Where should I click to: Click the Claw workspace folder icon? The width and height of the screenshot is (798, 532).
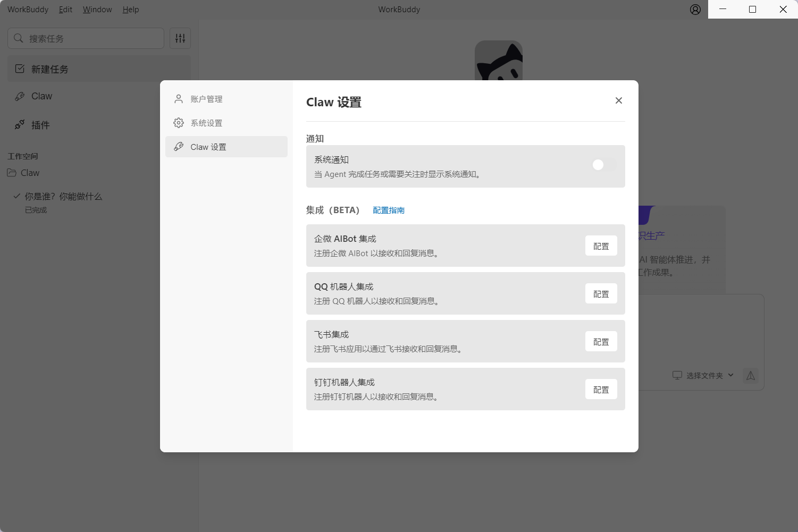pos(12,173)
